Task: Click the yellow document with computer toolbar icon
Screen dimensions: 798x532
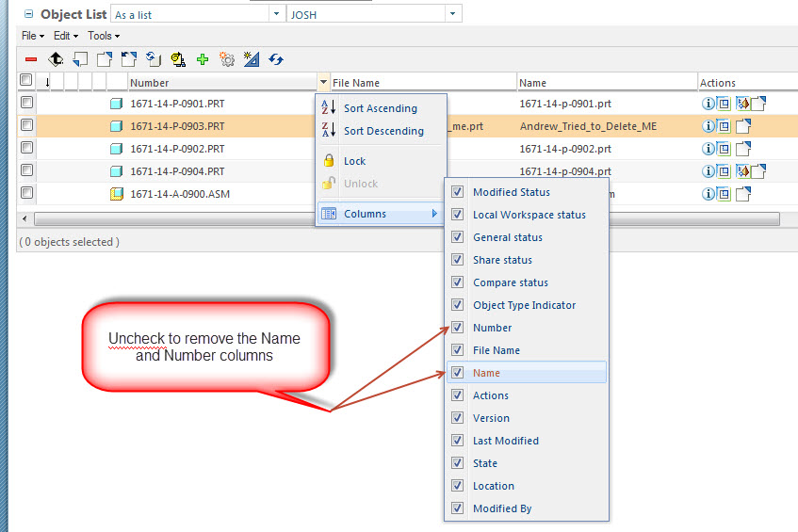Action: click(x=178, y=59)
